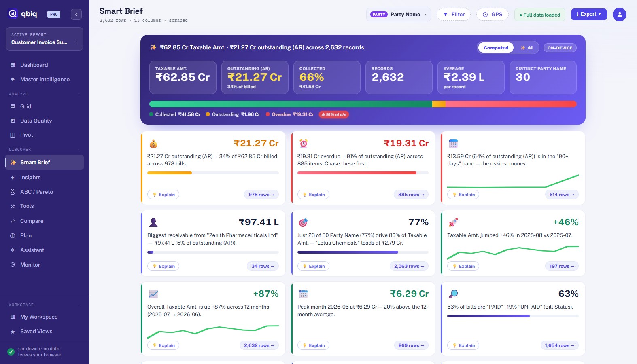Click the My Workspace icon
Image resolution: width=637 pixels, height=364 pixels.
coord(13,317)
